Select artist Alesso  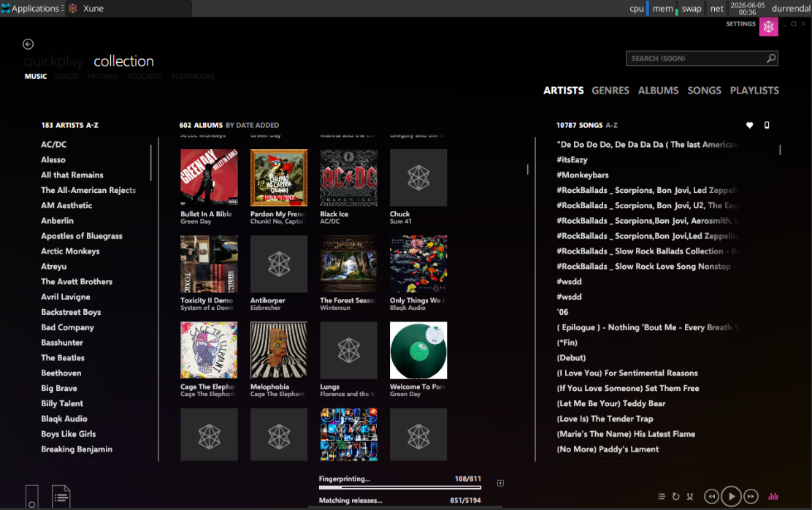53,159
